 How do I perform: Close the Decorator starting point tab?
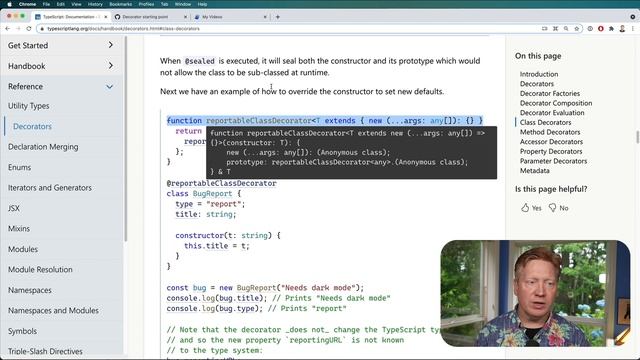pyautogui.click(x=185, y=17)
